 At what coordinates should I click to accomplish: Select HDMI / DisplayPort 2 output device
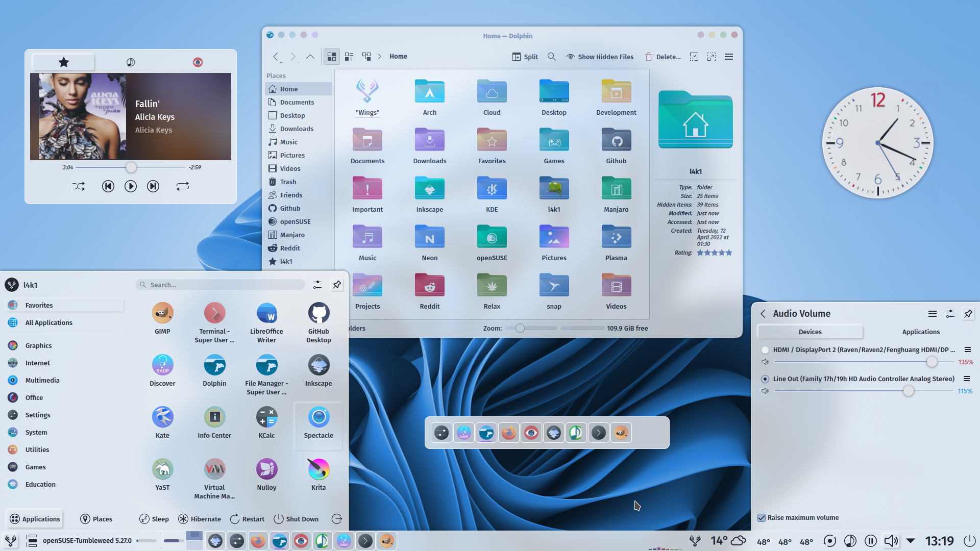(x=765, y=350)
